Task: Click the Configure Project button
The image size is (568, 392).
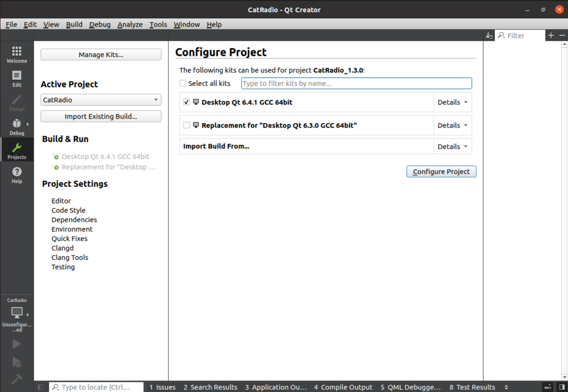Action: click(441, 171)
